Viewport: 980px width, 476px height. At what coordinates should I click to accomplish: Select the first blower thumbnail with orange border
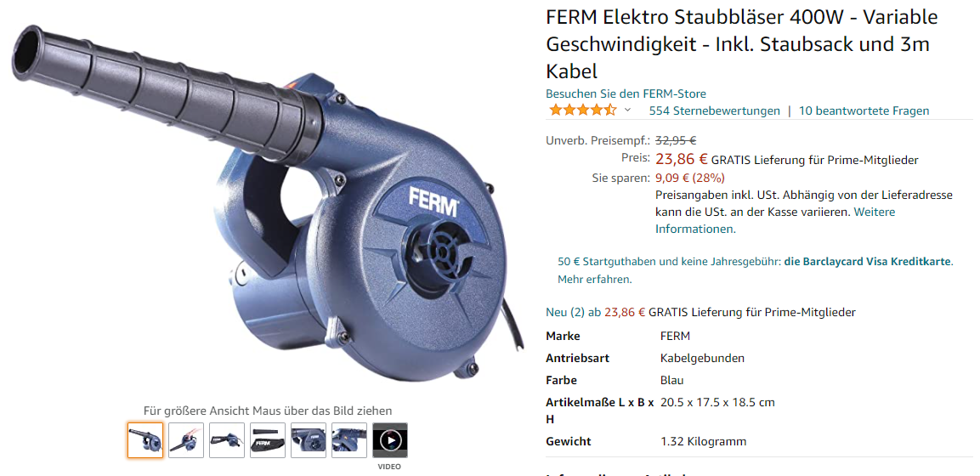[145, 440]
